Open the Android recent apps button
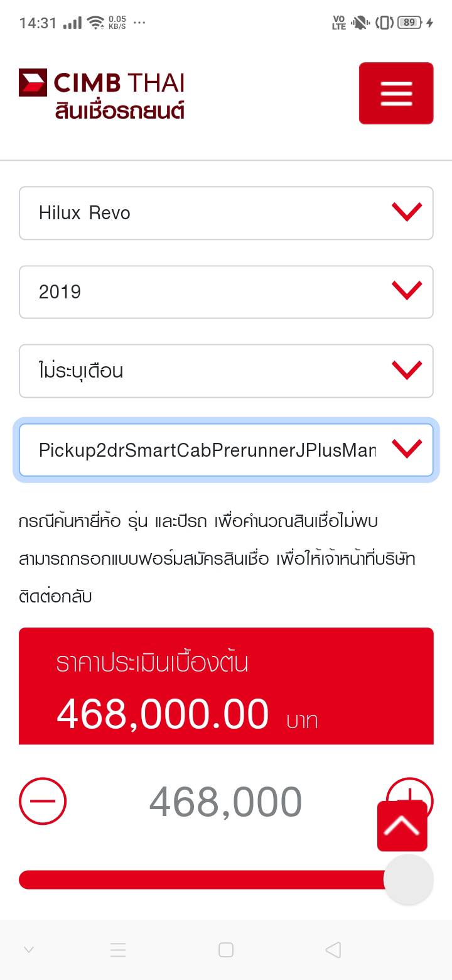 click(x=118, y=950)
